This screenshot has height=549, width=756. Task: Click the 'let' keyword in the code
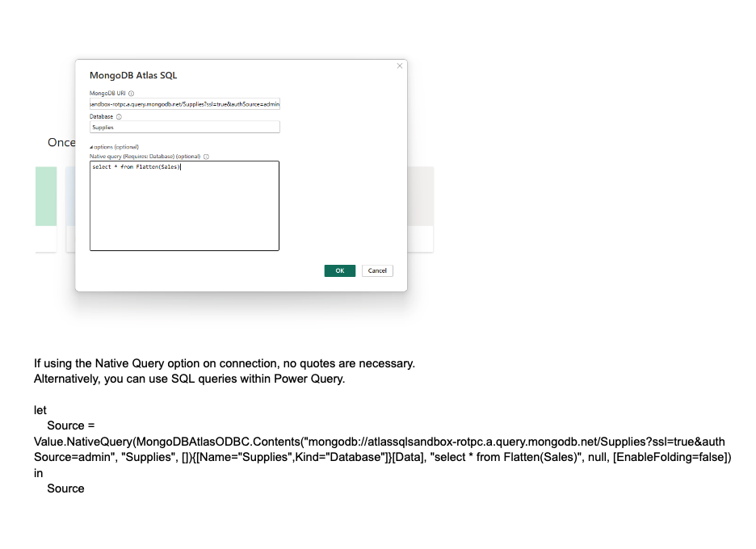[x=40, y=410]
